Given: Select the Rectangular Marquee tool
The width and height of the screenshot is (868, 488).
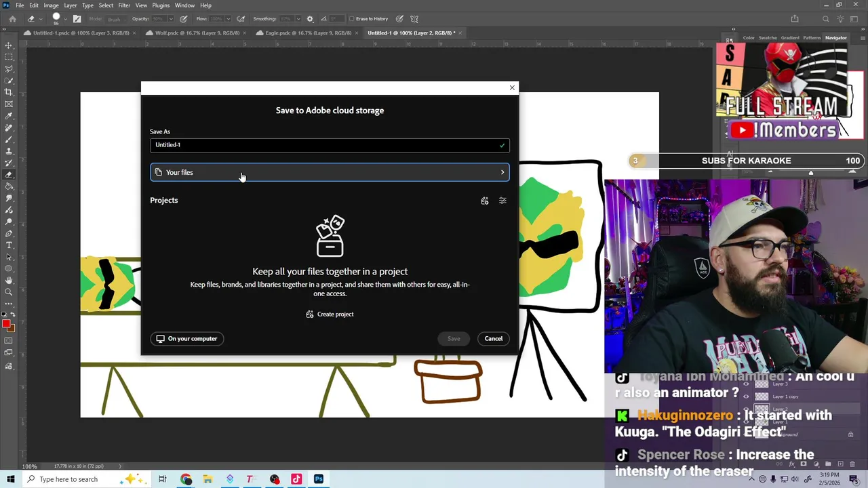Looking at the screenshot, I should [9, 57].
